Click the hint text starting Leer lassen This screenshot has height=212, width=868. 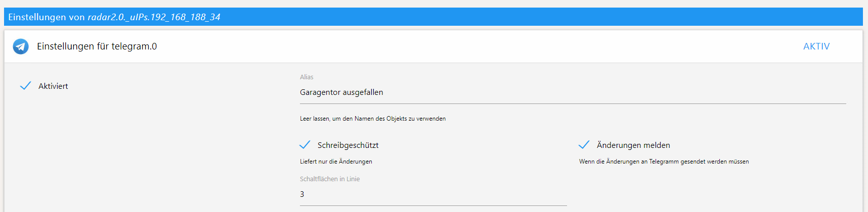(372, 119)
